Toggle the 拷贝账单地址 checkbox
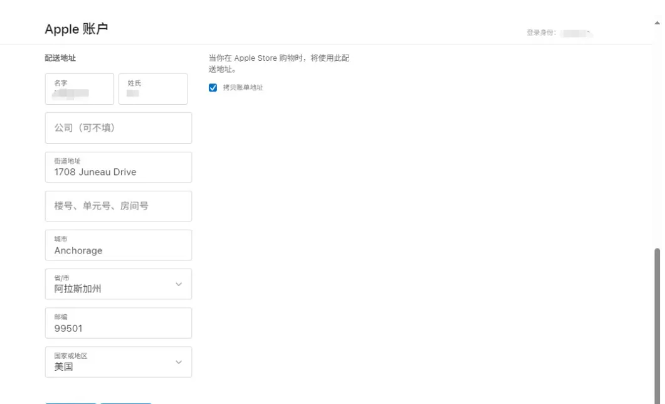 pos(213,88)
